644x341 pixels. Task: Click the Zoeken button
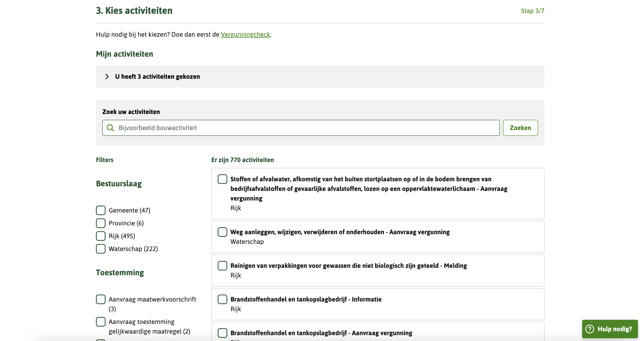(520, 128)
